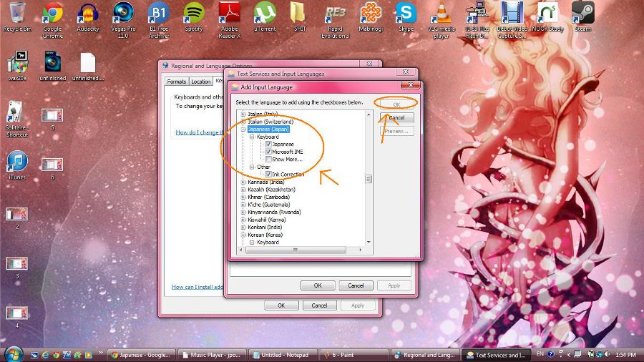This screenshot has width=644, height=362.
Task: Expand the Khmer (Cambodia) tree entry
Action: tap(243, 197)
